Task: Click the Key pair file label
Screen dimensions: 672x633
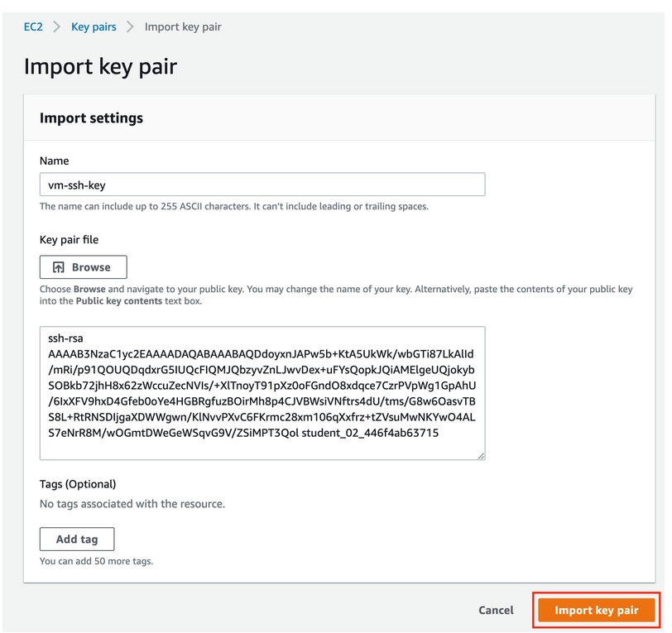Action: (69, 240)
